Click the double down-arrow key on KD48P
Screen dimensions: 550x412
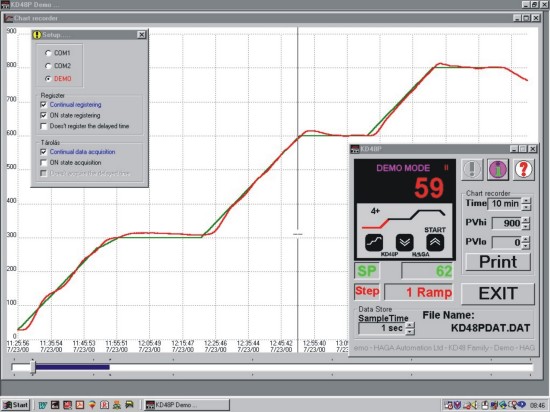[x=404, y=242]
